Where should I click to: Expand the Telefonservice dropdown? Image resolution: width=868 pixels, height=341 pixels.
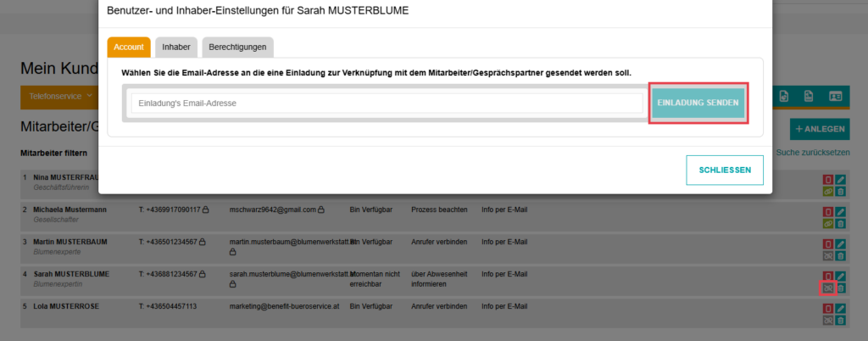pyautogui.click(x=61, y=97)
